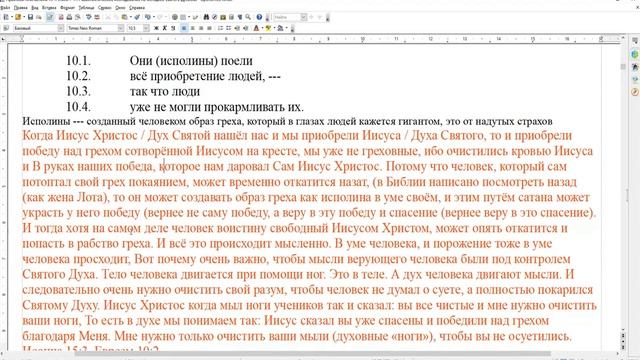Open the Вставка menu
Screen dimensions: 640x360
coord(49,8)
